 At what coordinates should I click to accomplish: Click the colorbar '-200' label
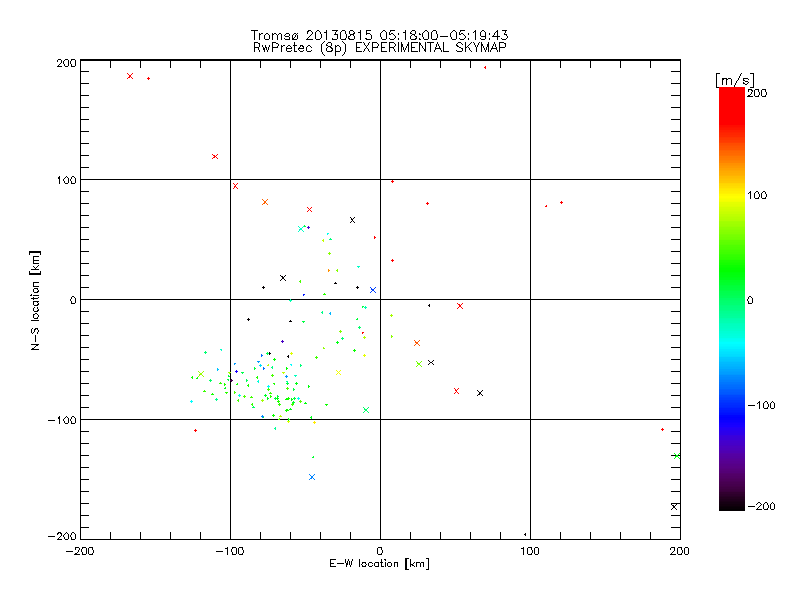(762, 506)
